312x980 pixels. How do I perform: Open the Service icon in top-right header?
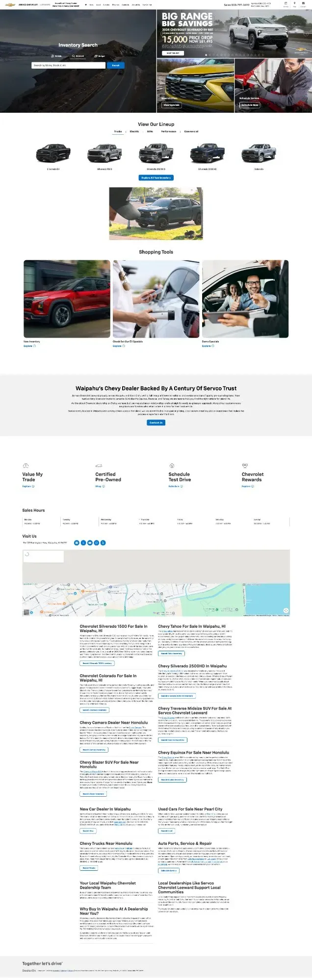(x=286, y=4)
